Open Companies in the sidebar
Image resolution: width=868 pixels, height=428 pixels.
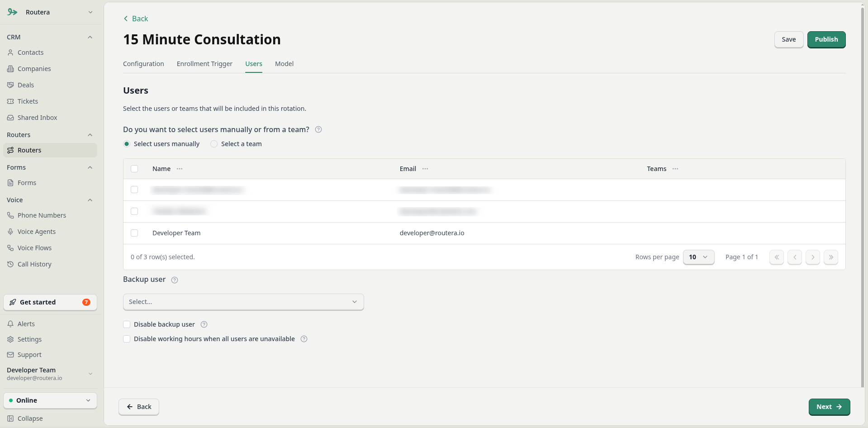point(50,69)
